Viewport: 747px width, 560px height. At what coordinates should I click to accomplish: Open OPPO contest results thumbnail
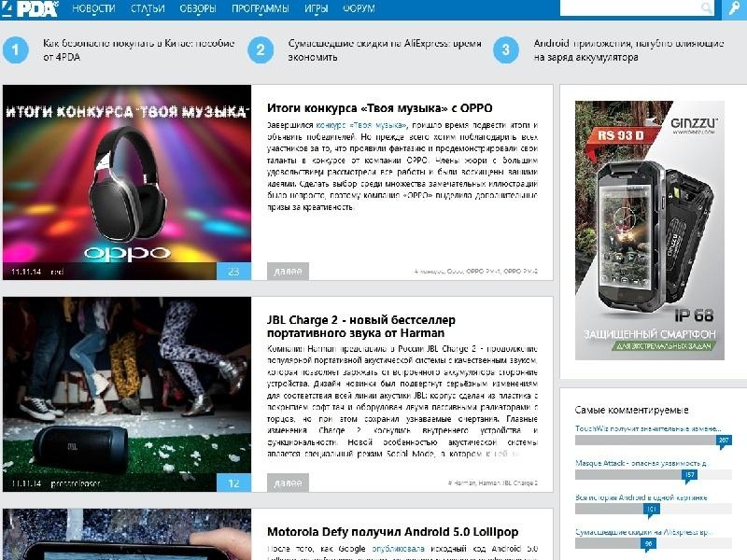tap(127, 182)
